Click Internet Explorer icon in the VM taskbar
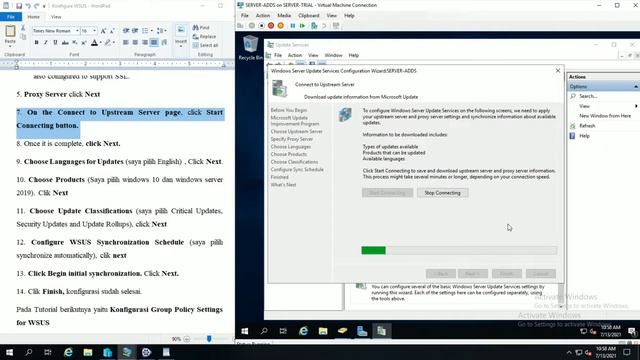The width and height of the screenshot is (640, 360). pyautogui.click(x=303, y=331)
